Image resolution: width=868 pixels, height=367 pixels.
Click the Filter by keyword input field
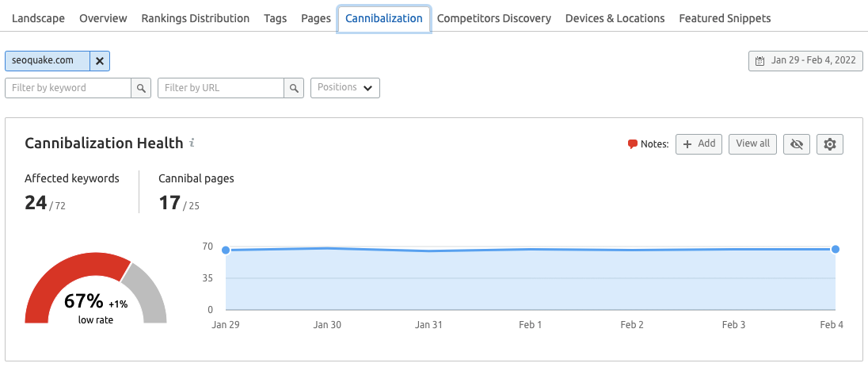pyautogui.click(x=67, y=88)
